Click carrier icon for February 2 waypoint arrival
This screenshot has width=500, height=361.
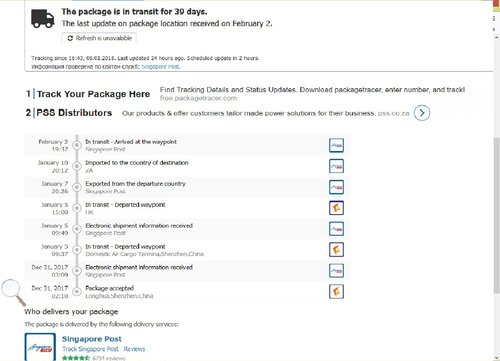(x=336, y=145)
